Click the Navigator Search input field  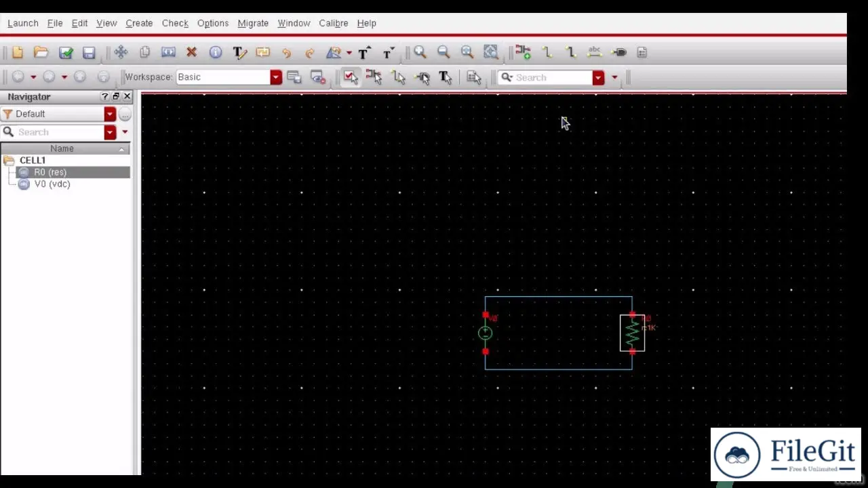tap(60, 132)
